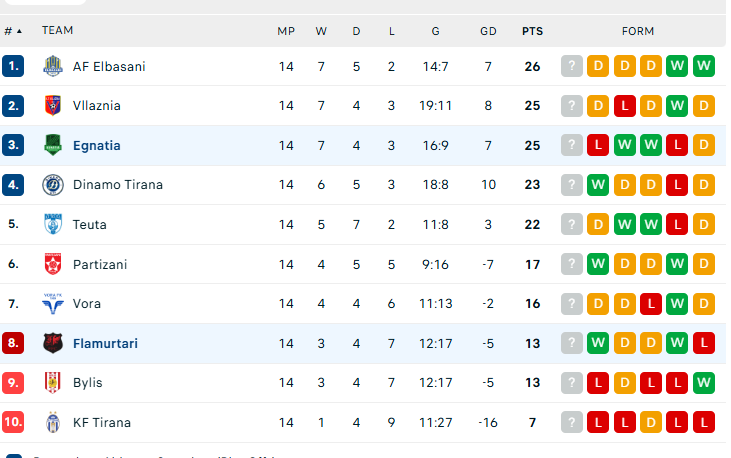This screenshot has width=731, height=458.
Task: Sort table by MP column header
Action: [x=286, y=31]
